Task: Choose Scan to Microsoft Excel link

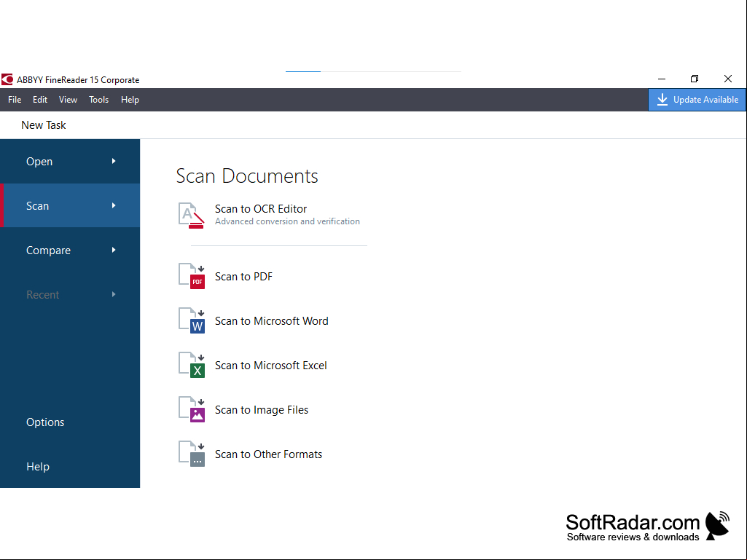Action: tap(270, 366)
